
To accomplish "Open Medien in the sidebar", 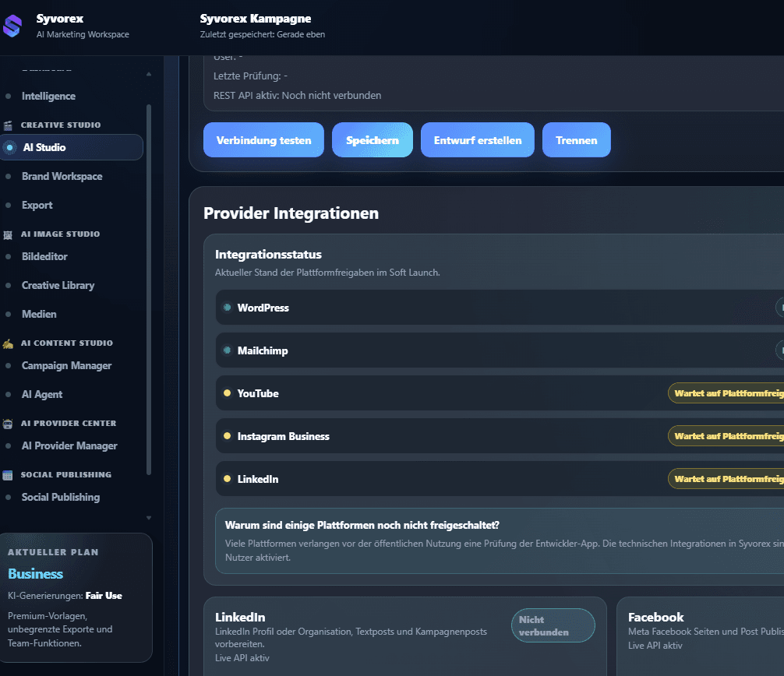I will tap(39, 315).
